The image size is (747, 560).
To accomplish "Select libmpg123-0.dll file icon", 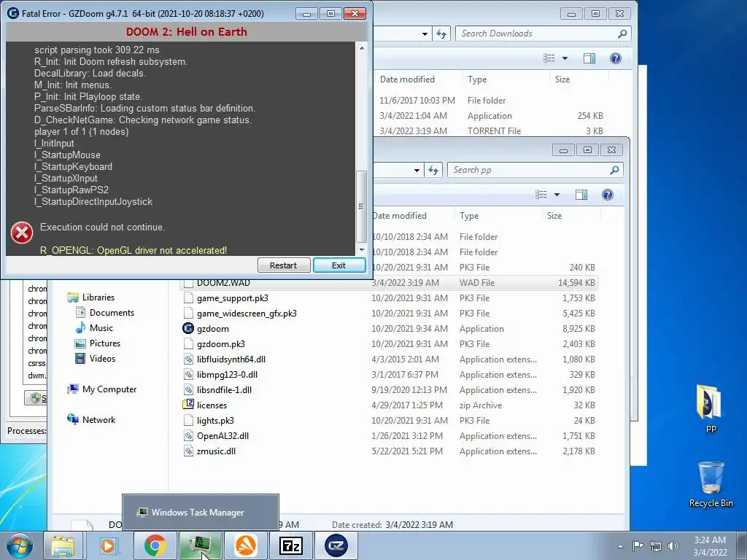I will click(x=188, y=375).
